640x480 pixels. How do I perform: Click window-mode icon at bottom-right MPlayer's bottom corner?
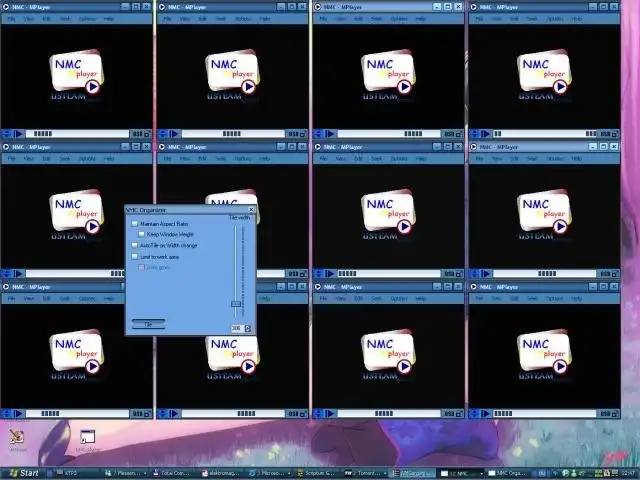(615, 413)
